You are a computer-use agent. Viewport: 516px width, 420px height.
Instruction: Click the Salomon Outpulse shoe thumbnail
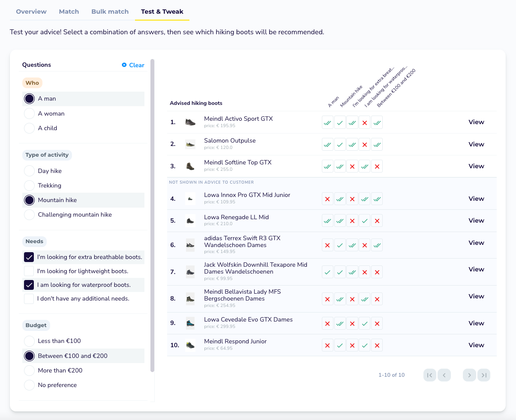[190, 144]
